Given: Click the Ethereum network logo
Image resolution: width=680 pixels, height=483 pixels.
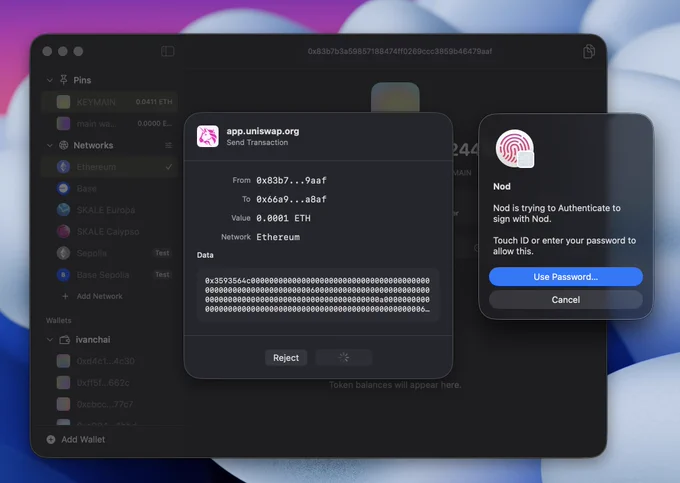Looking at the screenshot, I should click(x=63, y=167).
